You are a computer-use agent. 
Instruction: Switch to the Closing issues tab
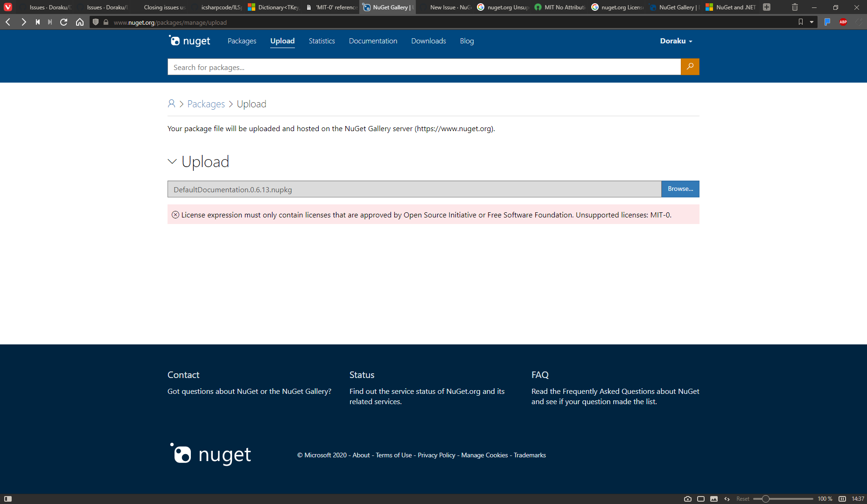[x=159, y=7]
